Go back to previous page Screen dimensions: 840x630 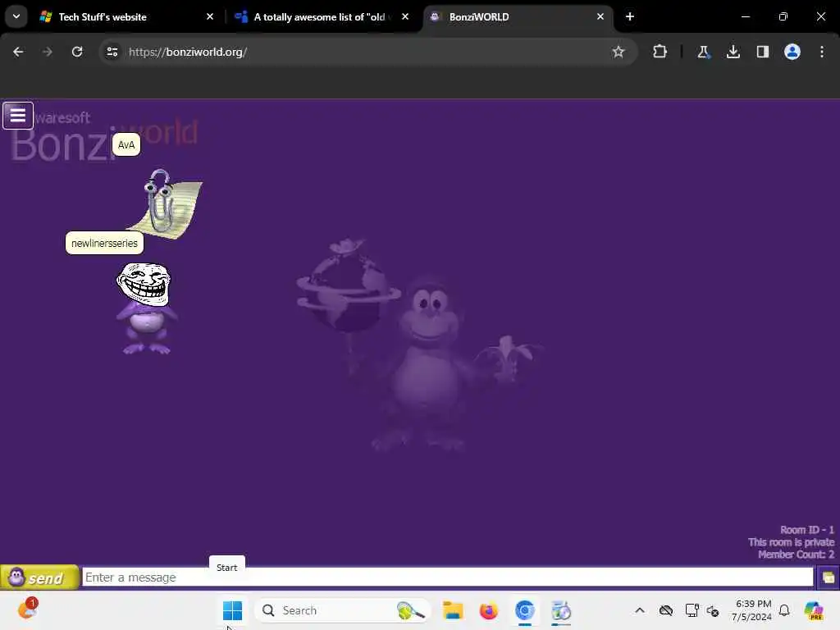tap(18, 52)
